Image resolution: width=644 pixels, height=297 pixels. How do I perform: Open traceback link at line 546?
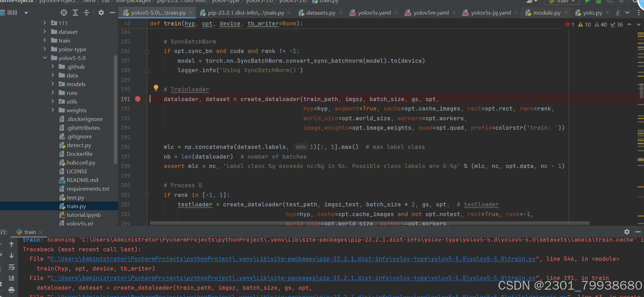[x=293, y=259]
